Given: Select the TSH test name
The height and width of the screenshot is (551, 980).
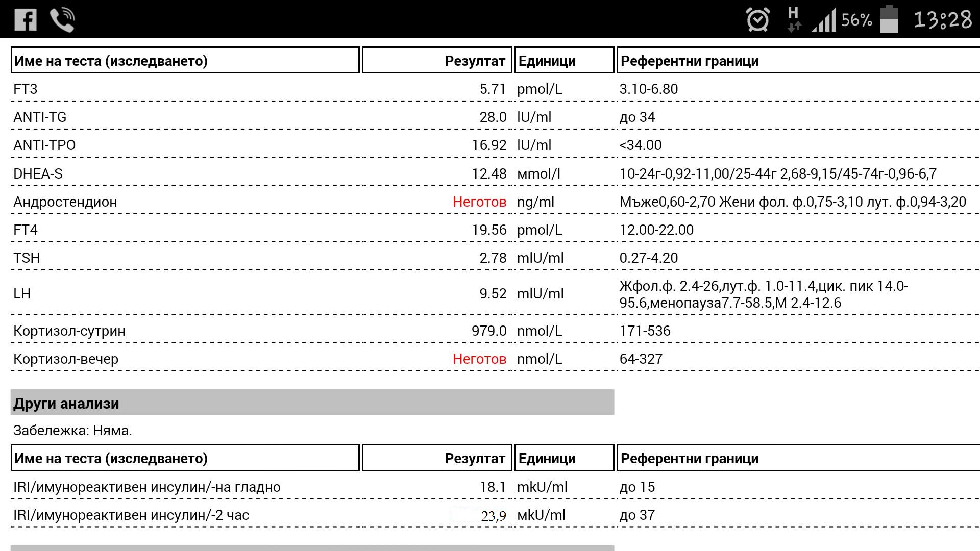Looking at the screenshot, I should tap(27, 258).
